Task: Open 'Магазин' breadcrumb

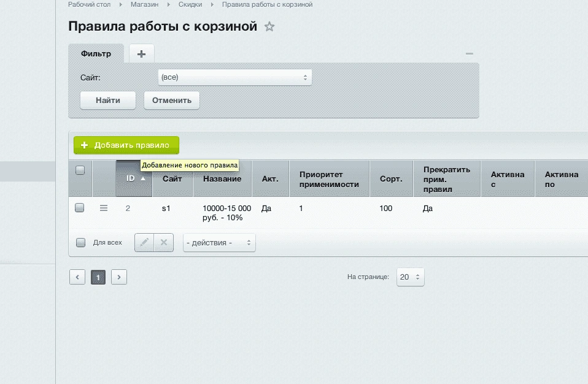Action: 144,4
